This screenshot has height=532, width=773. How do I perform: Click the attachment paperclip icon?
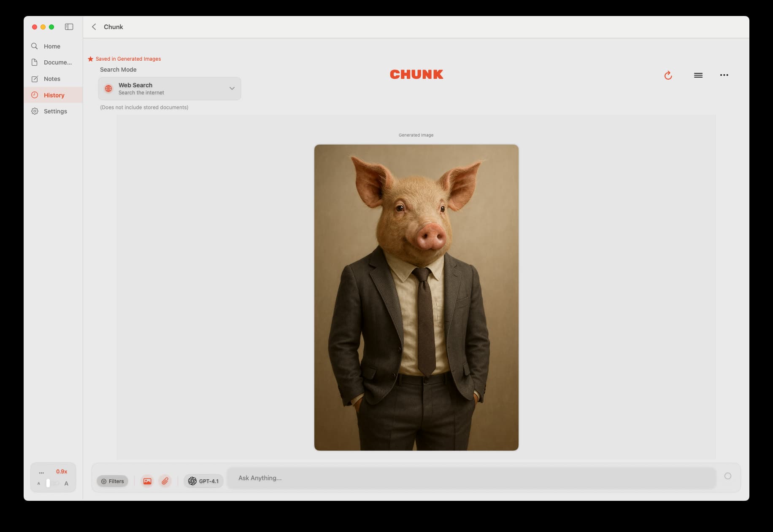tap(165, 481)
